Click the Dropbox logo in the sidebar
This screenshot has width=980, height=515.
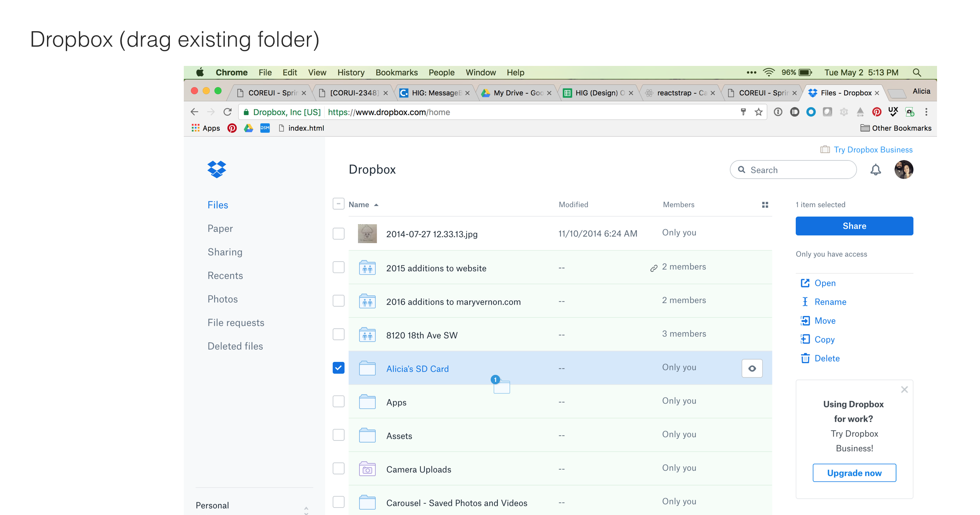click(x=217, y=169)
